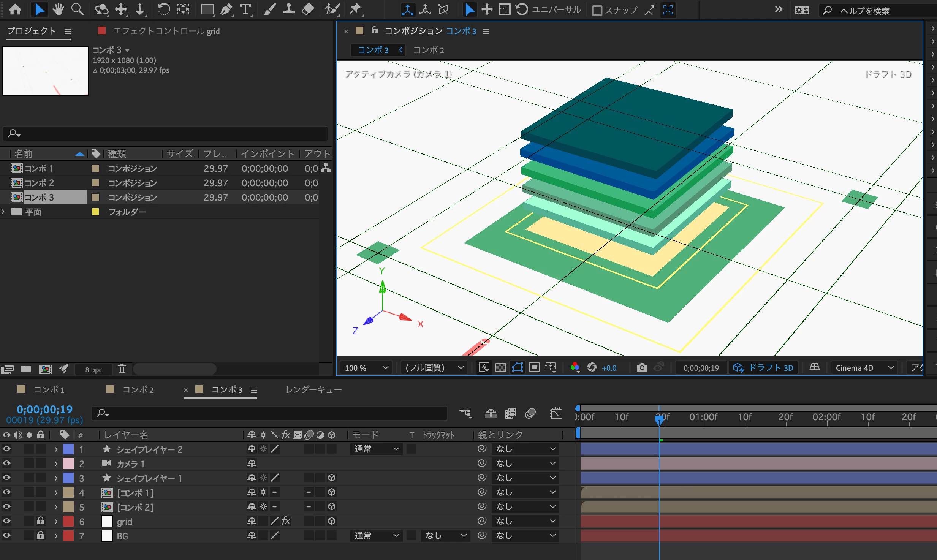The width and height of the screenshot is (937, 560).
Task: Select the Puppet Pin tool
Action: [355, 9]
